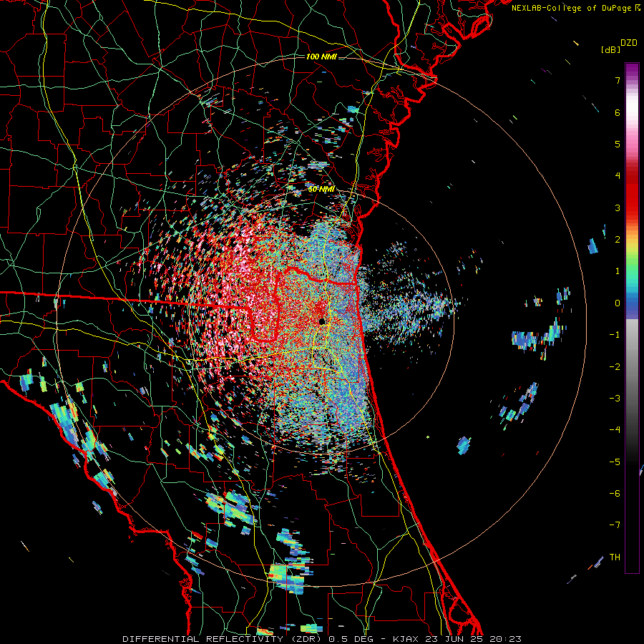
Task: Click the DZD label above the color bar
Action: coord(629,43)
